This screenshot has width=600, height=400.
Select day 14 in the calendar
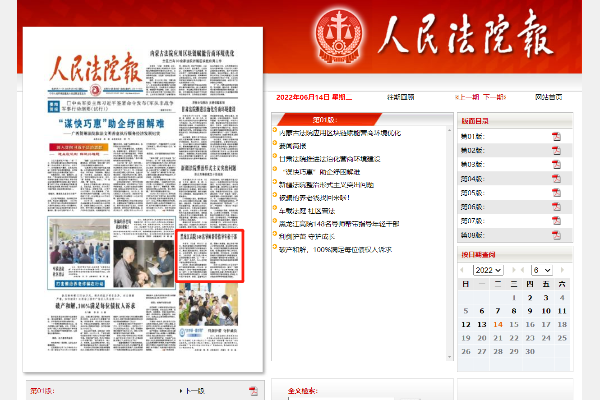pos(497,324)
